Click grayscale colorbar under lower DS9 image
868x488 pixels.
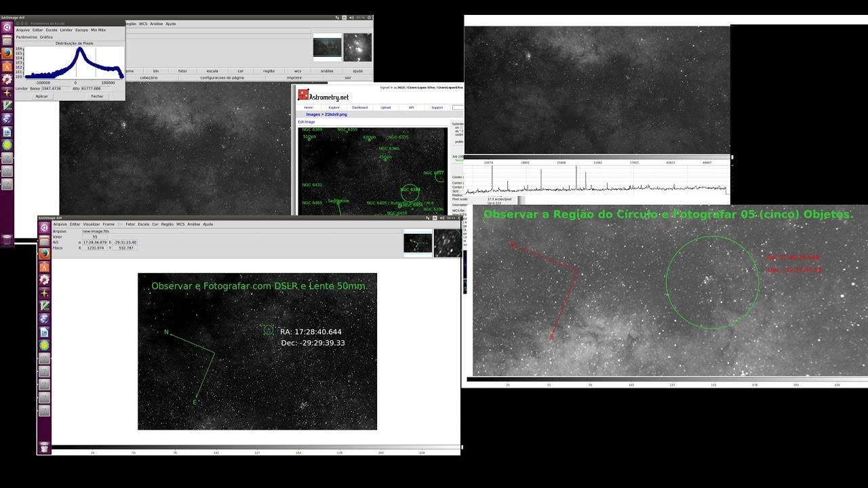tap(256, 447)
